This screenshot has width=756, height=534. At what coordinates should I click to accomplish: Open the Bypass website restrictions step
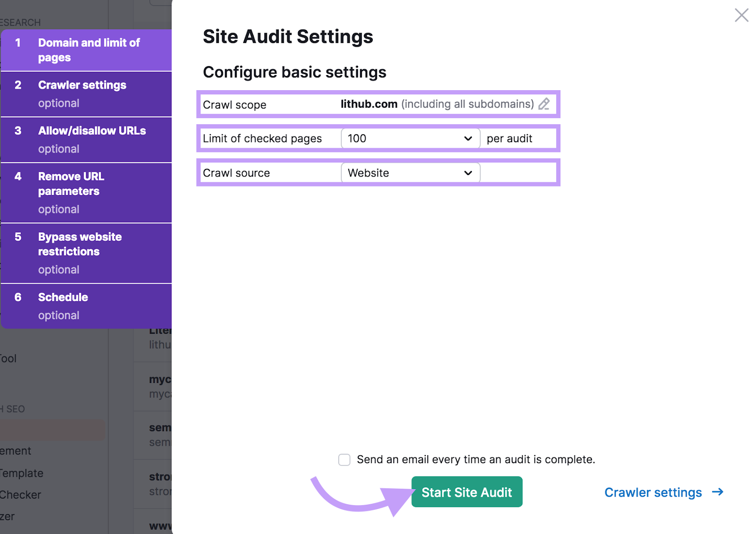coord(80,244)
